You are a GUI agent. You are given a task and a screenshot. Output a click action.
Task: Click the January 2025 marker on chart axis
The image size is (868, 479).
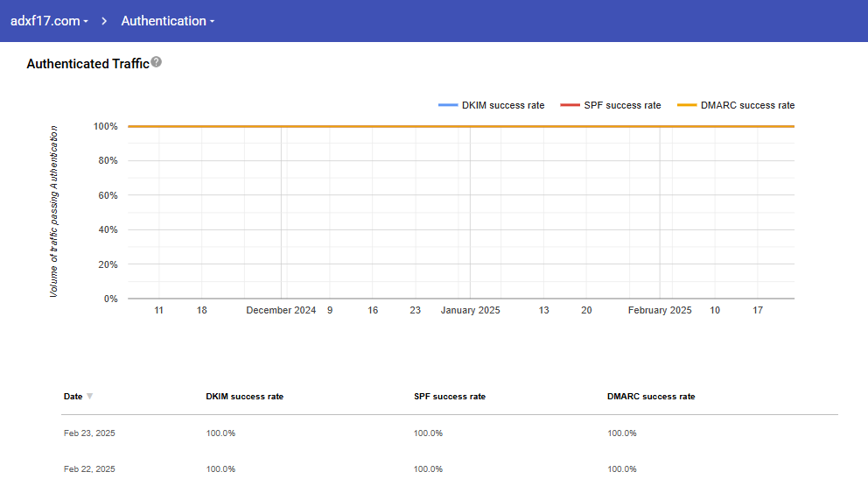[x=470, y=310]
